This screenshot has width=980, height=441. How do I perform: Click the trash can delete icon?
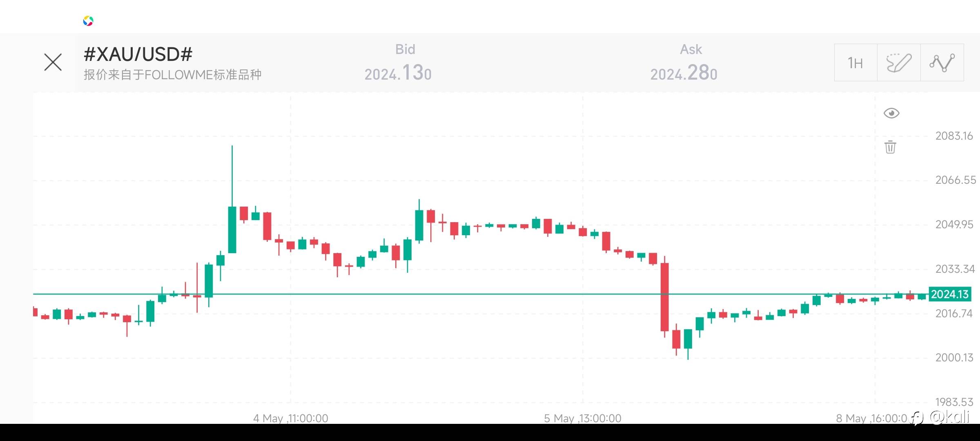coord(891,147)
